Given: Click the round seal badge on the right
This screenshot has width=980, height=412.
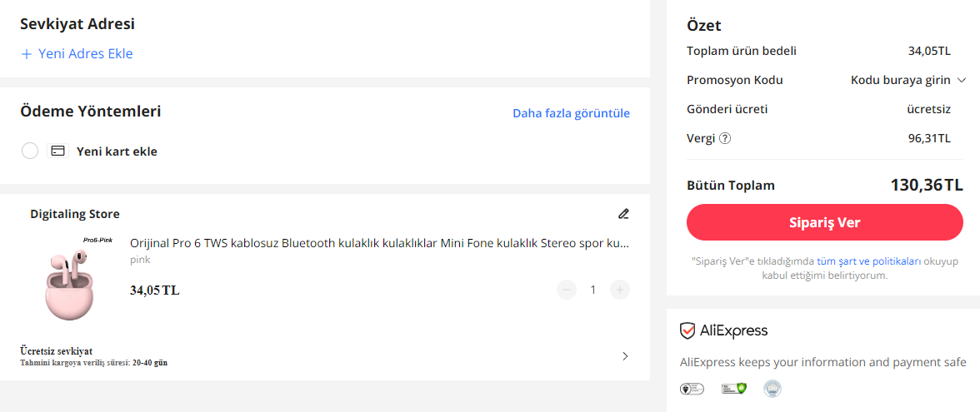Looking at the screenshot, I should (772, 388).
